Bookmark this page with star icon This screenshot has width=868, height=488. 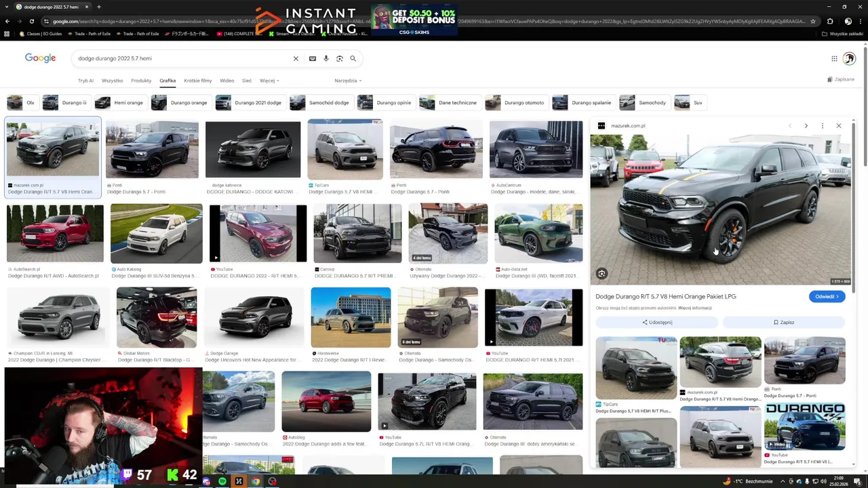813,21
